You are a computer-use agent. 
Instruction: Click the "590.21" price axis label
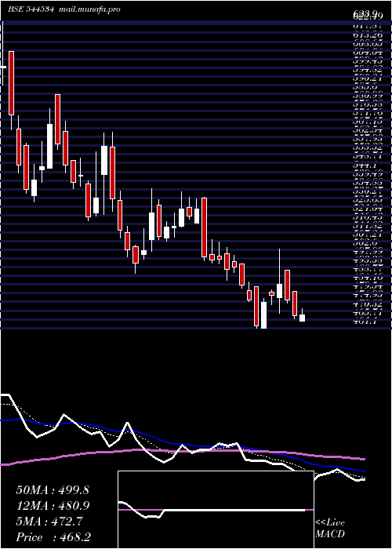pos(368,77)
